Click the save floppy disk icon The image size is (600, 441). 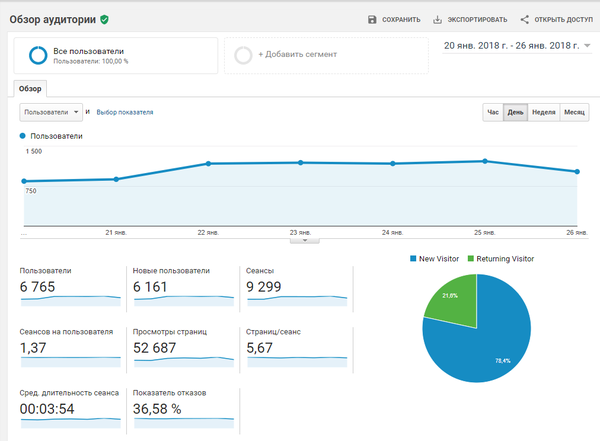(372, 20)
